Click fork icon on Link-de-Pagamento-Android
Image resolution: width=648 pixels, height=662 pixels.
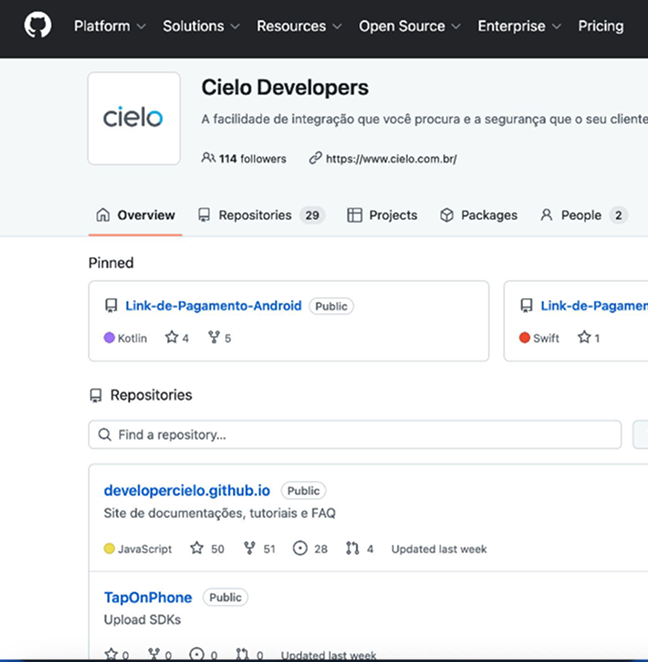coord(214,338)
